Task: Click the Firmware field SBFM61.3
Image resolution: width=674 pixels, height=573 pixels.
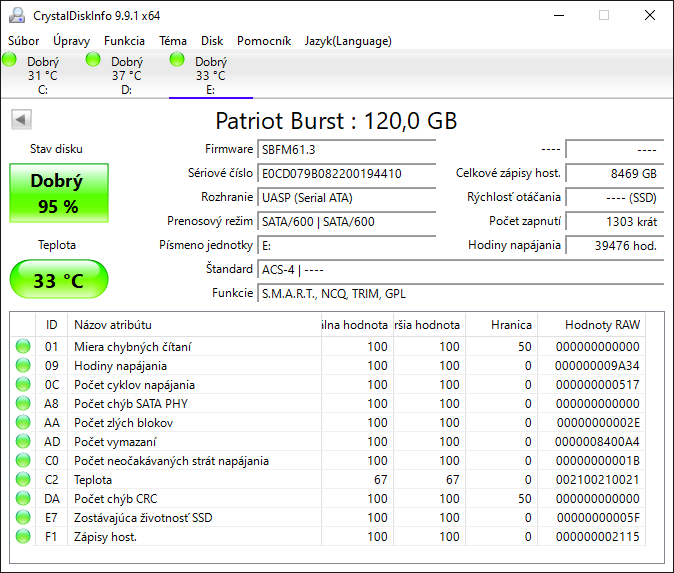Action: point(346,150)
